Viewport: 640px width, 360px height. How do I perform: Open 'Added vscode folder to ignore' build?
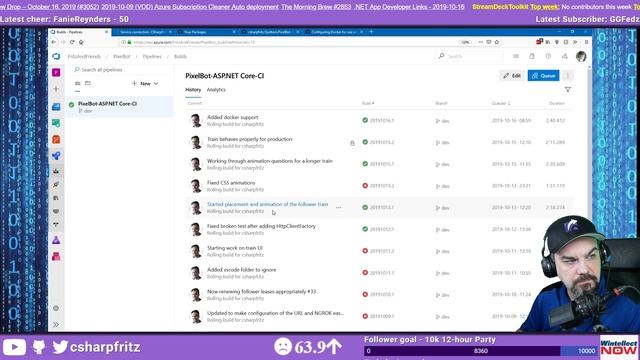coord(242,270)
